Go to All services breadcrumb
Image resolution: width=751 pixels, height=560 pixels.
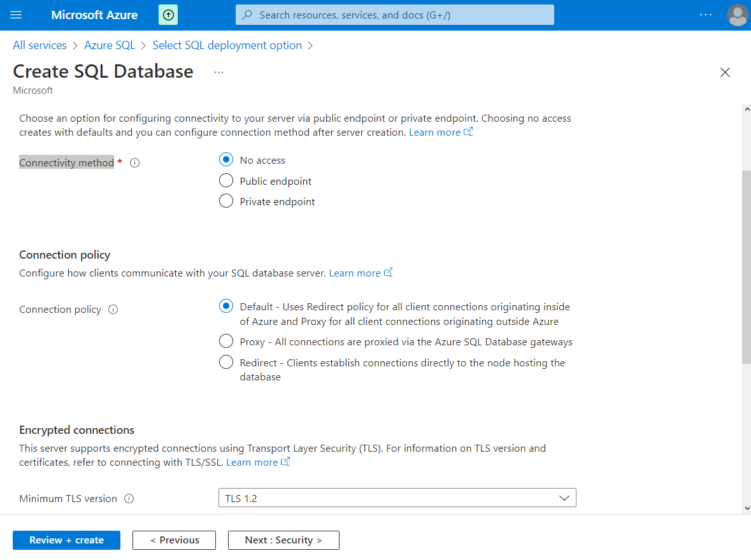39,45
